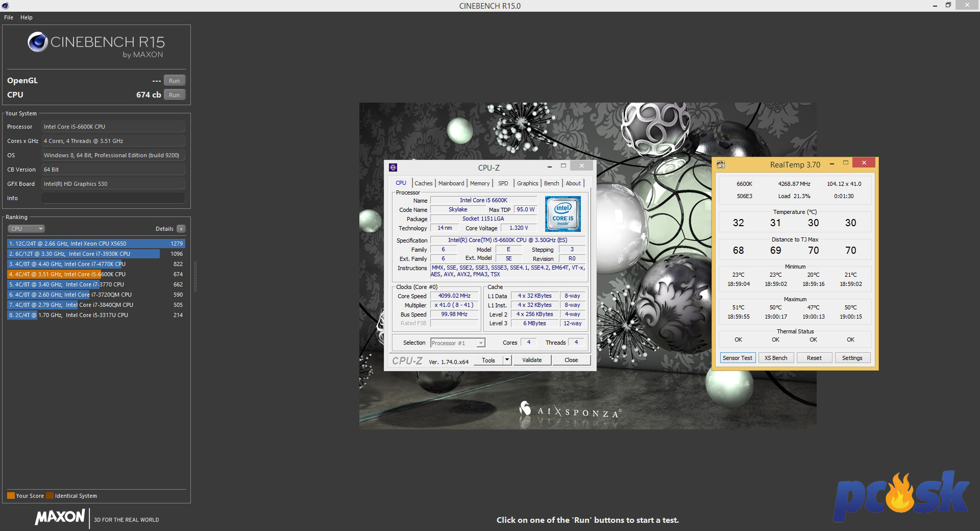Click the 4268.87 MHz reading in RealTemp
Image resolution: width=980 pixels, height=531 pixels.
pyautogui.click(x=794, y=184)
